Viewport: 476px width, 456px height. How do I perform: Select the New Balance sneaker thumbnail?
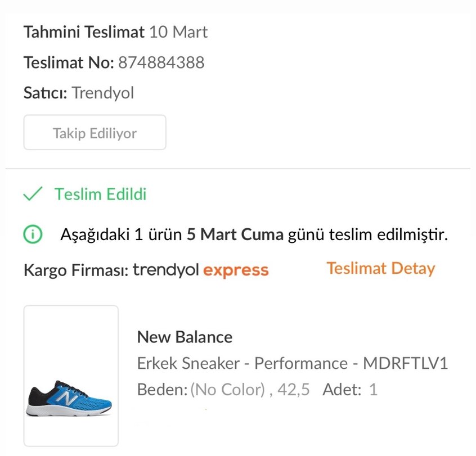70,374
